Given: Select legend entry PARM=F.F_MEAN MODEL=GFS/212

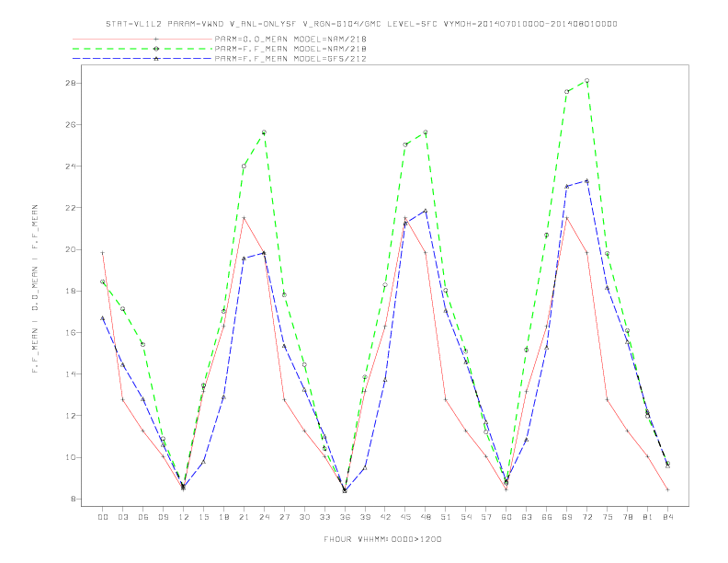Looking at the screenshot, I should point(290,59).
